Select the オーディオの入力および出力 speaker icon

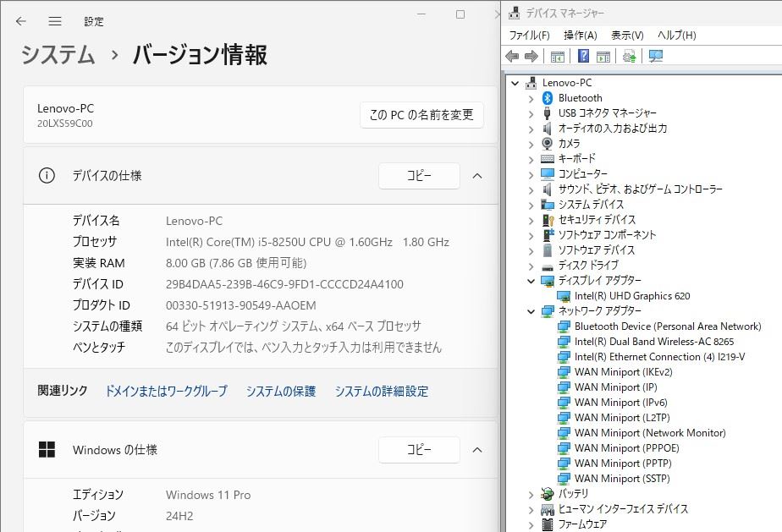[x=547, y=129]
